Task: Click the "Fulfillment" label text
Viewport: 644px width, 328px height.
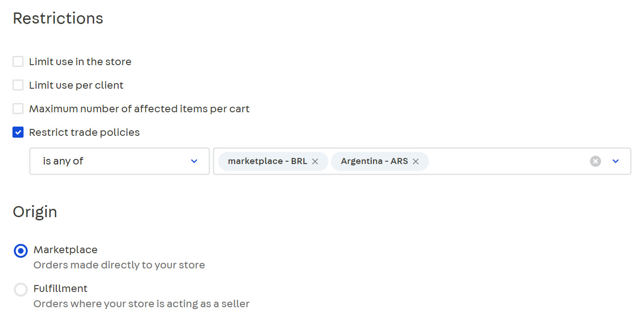Action: point(60,289)
